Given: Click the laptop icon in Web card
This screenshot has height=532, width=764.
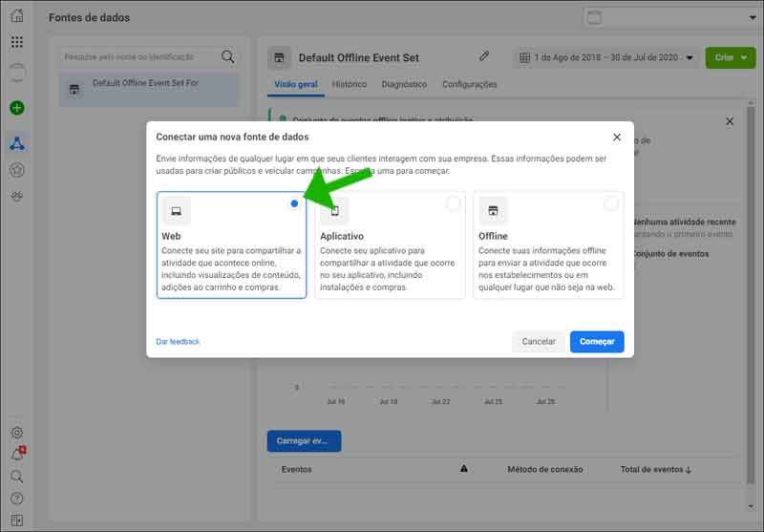Looking at the screenshot, I should [177, 211].
